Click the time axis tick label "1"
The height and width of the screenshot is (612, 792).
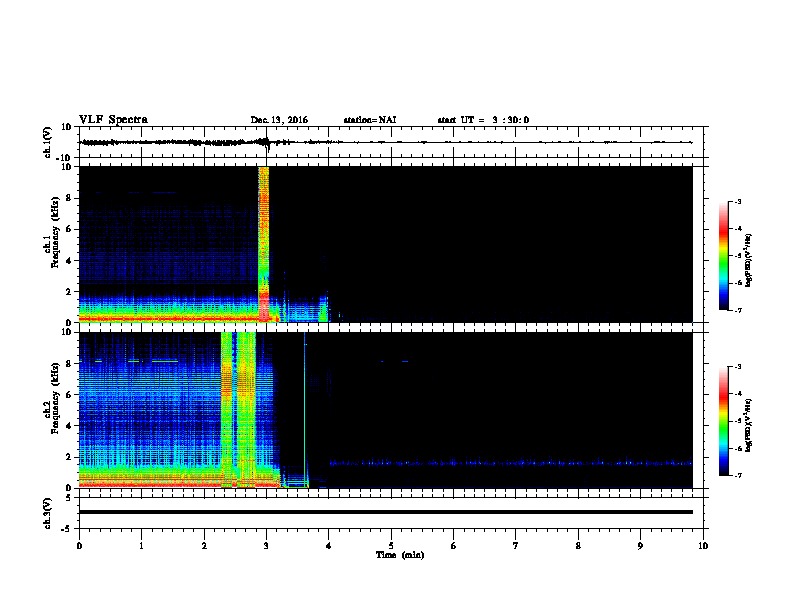pos(141,546)
